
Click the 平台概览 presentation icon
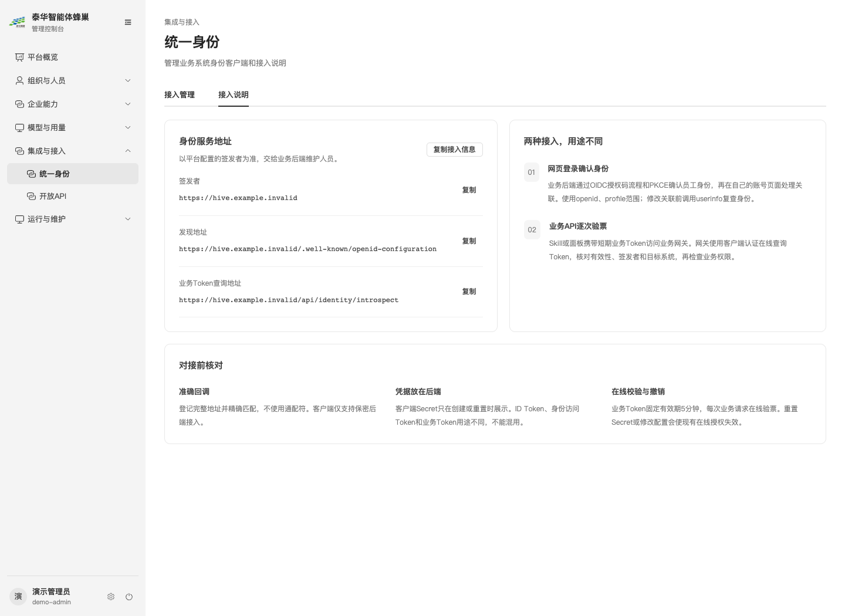[19, 57]
